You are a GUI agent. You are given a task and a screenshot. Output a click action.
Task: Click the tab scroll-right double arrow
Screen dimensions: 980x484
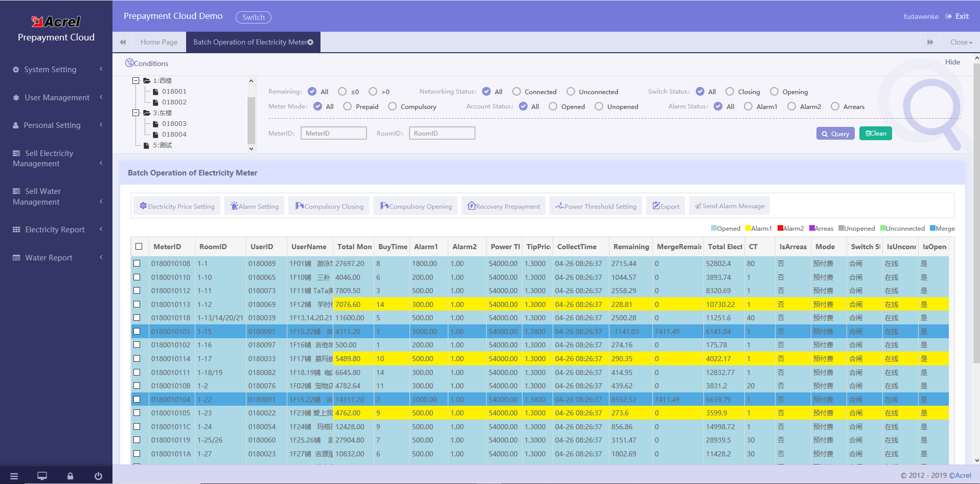coord(930,42)
